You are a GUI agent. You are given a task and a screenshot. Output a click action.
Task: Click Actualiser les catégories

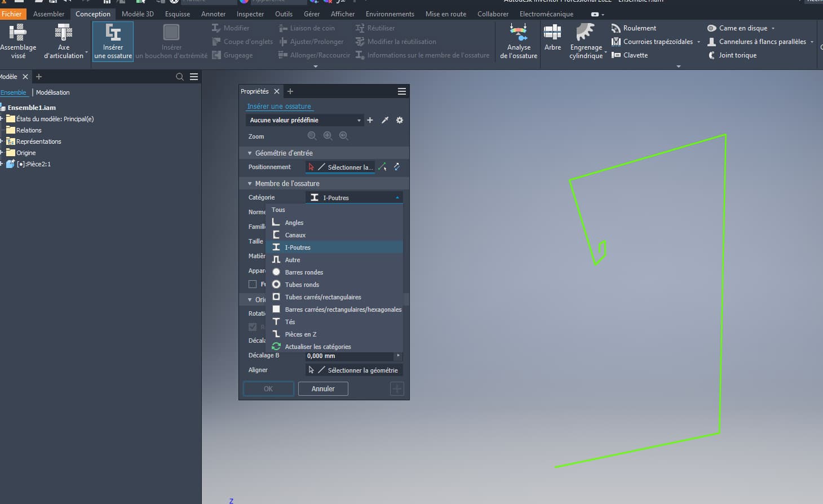click(x=317, y=347)
